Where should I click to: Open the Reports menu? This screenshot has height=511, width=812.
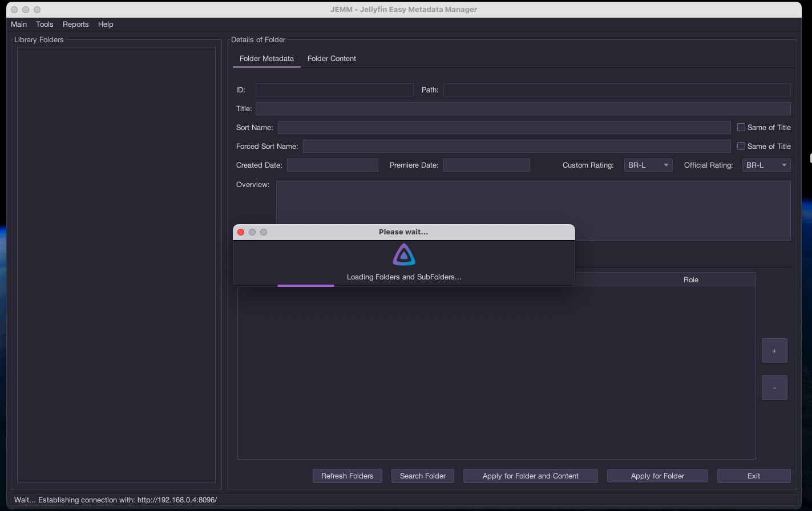pyautogui.click(x=75, y=24)
